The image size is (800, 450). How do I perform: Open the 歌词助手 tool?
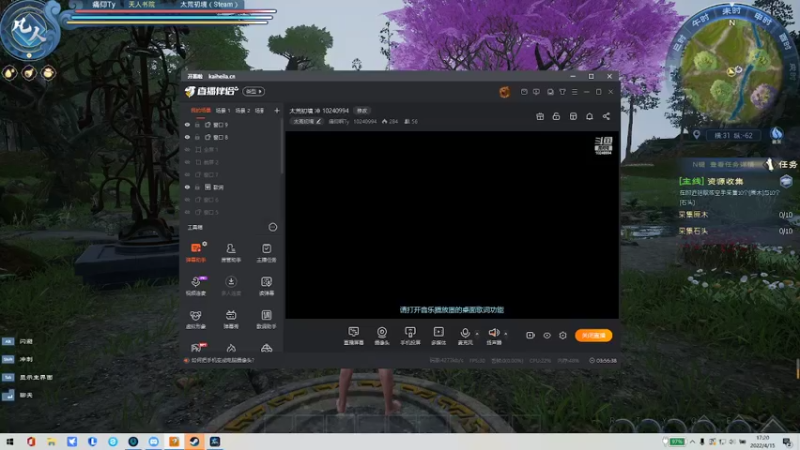[266, 319]
